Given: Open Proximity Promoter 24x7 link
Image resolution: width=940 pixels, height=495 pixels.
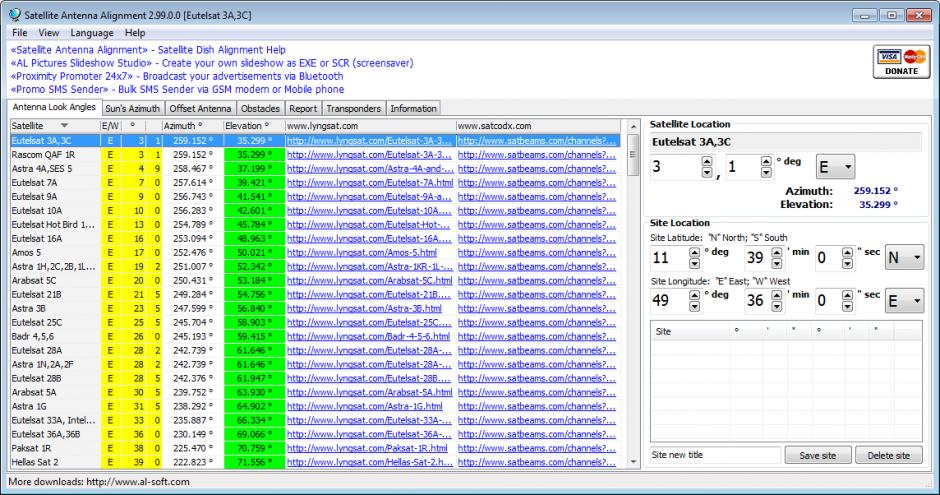Looking at the screenshot, I should click(x=177, y=76).
